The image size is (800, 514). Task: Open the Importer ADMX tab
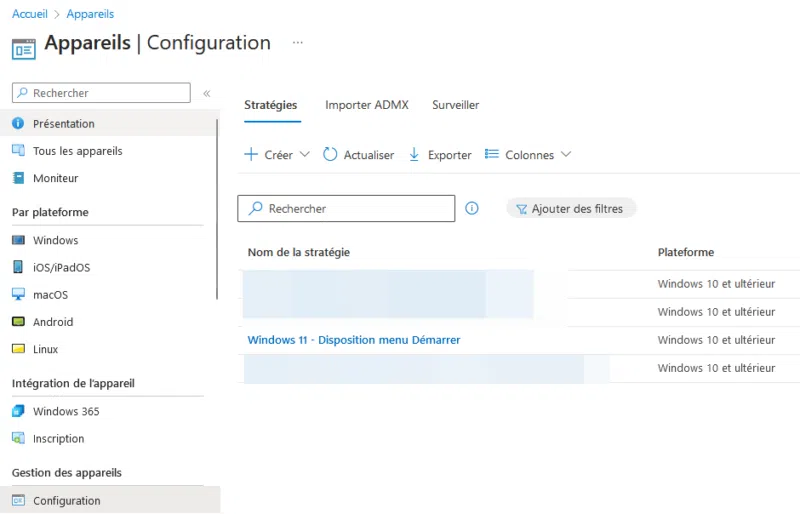tap(367, 105)
